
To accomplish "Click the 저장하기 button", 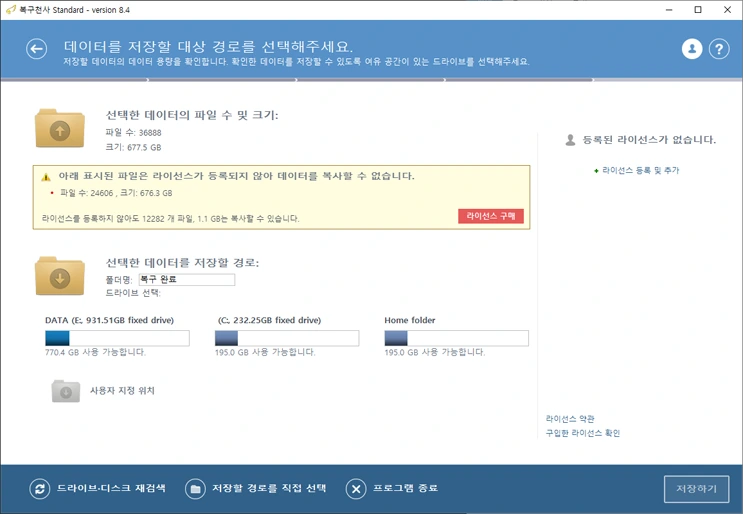I will tap(696, 489).
